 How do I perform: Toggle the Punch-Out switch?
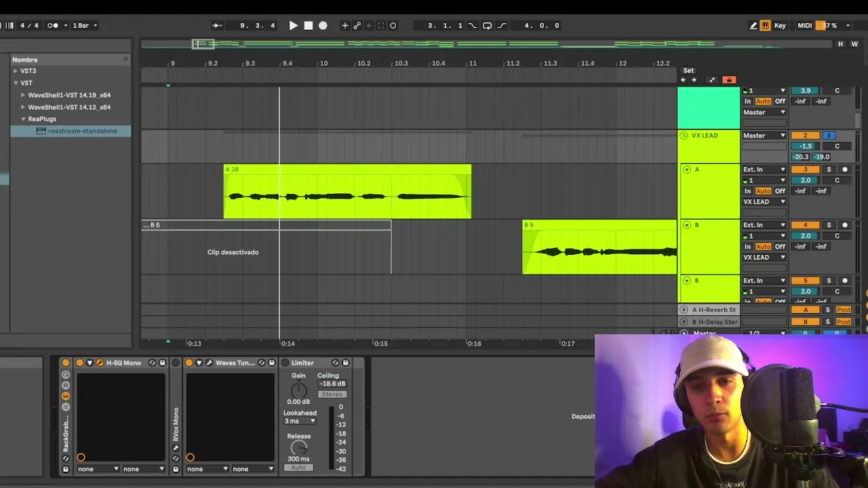pyautogui.click(x=502, y=26)
